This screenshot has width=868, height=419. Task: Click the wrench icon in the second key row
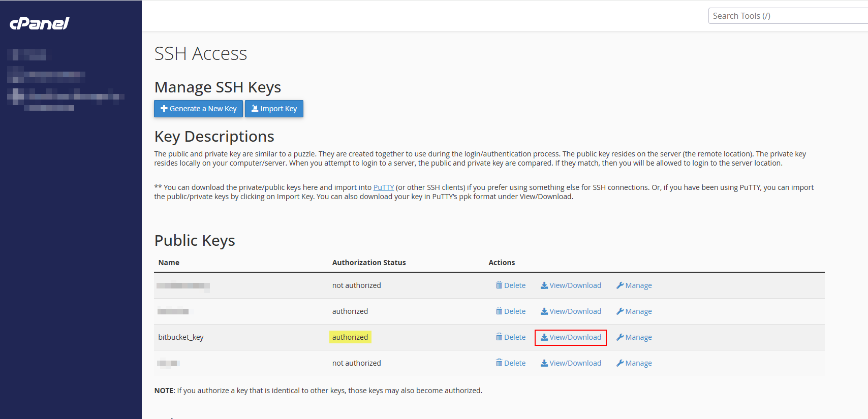coord(620,311)
